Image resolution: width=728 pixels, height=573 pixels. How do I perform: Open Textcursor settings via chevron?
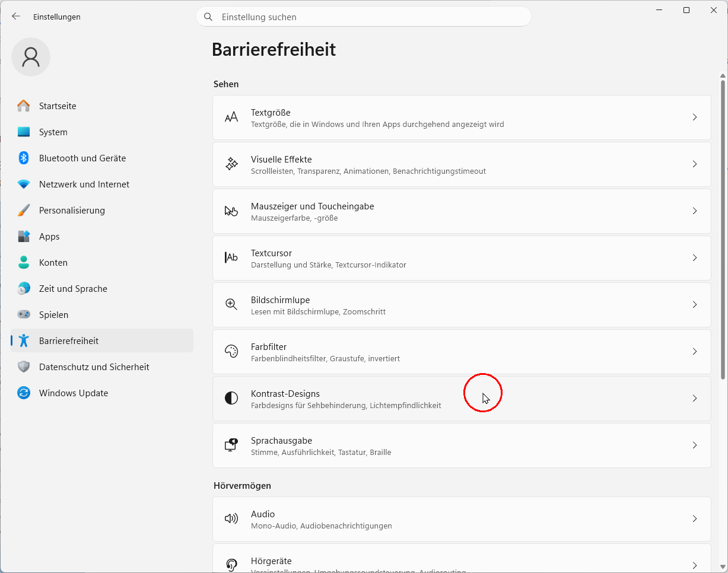click(695, 258)
